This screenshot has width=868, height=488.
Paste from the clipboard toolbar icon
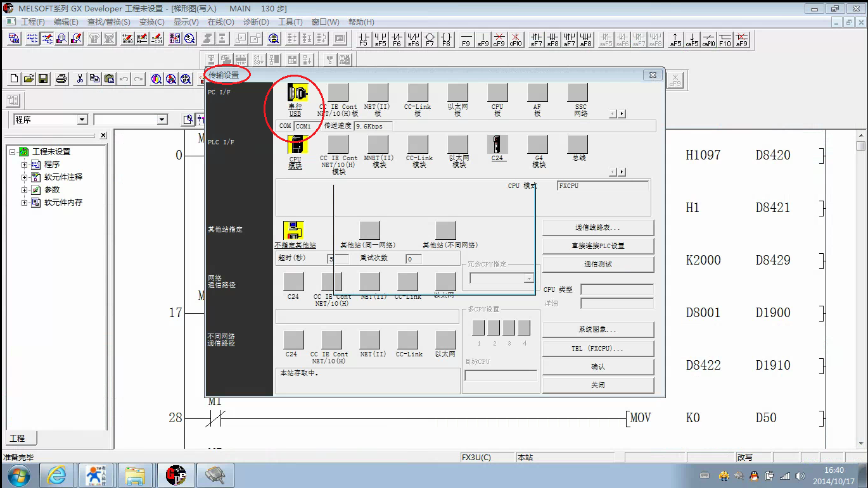coord(109,79)
